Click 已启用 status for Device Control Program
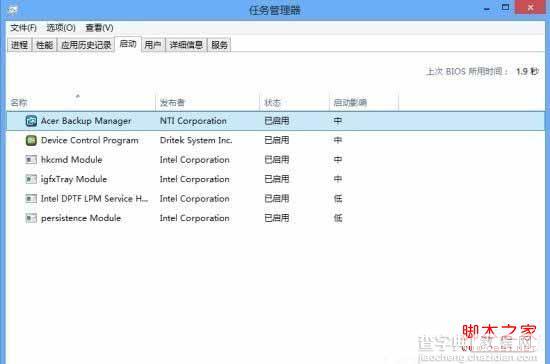Image resolution: width=550 pixels, height=364 pixels. click(277, 140)
